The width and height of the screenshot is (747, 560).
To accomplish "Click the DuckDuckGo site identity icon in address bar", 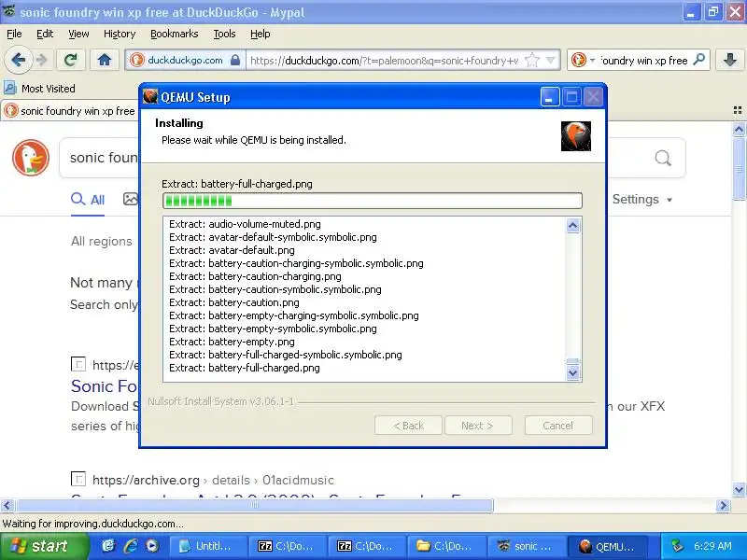I will coord(137,60).
